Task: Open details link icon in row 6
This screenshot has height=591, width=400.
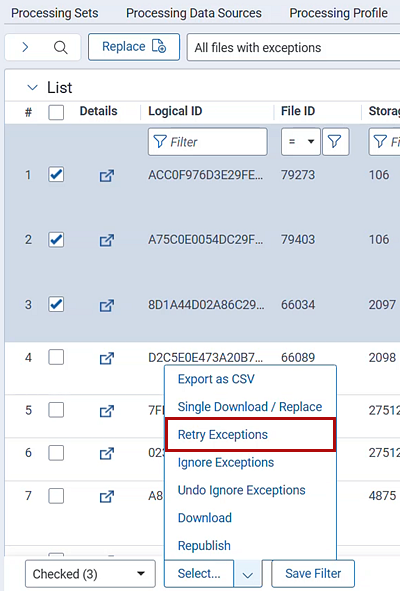Action: coord(107,453)
